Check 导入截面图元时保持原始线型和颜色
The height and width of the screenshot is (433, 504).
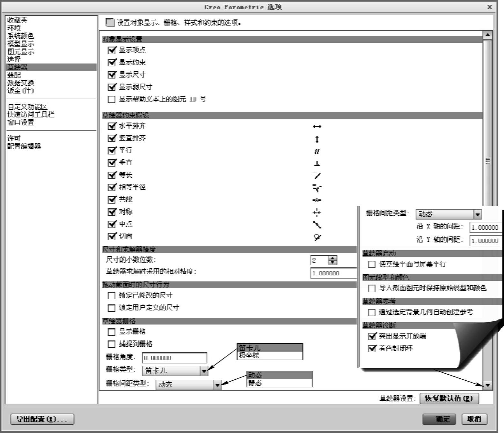pyautogui.click(x=372, y=288)
